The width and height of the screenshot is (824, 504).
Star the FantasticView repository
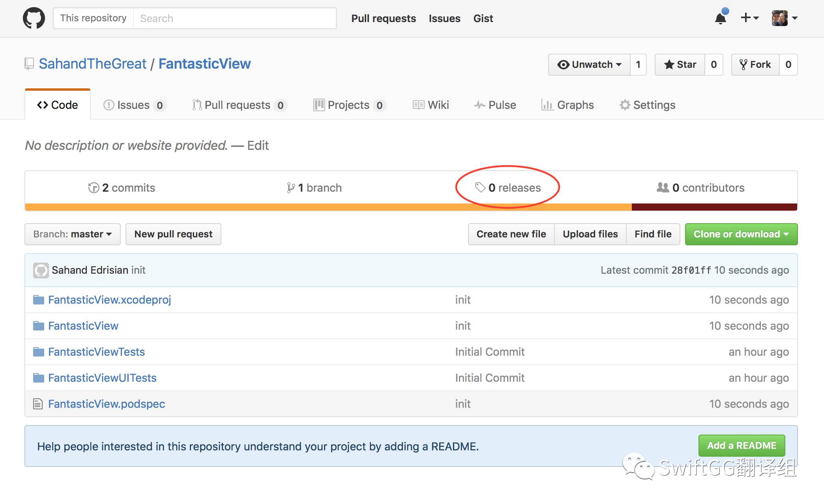(680, 64)
